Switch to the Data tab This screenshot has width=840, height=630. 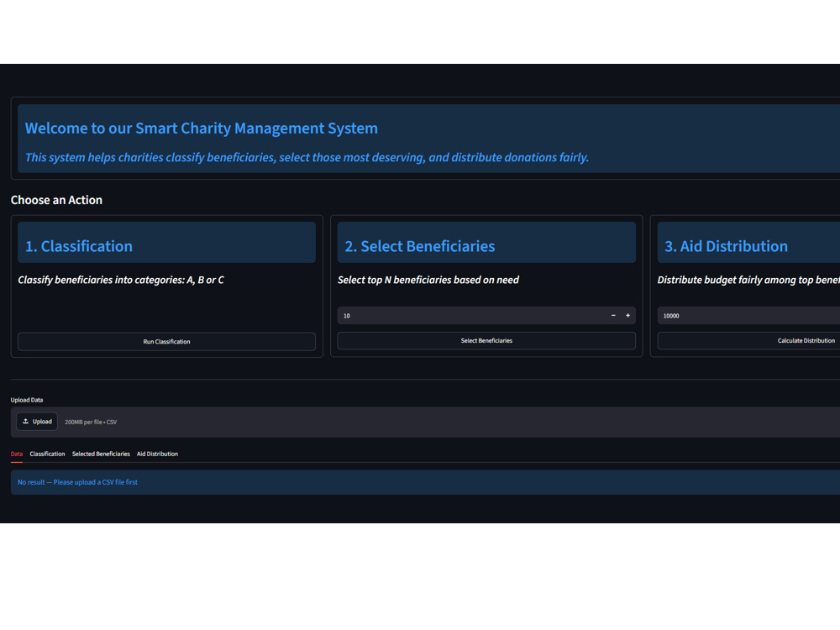coord(17,454)
